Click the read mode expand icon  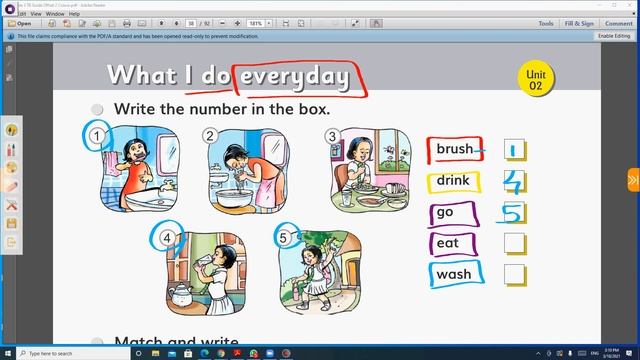pos(355,23)
